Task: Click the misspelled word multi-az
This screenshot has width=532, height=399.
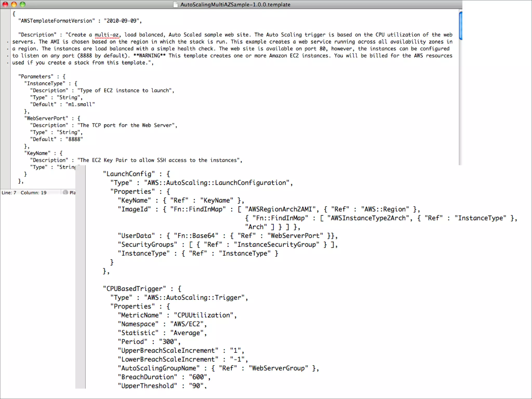Action: 107,35
